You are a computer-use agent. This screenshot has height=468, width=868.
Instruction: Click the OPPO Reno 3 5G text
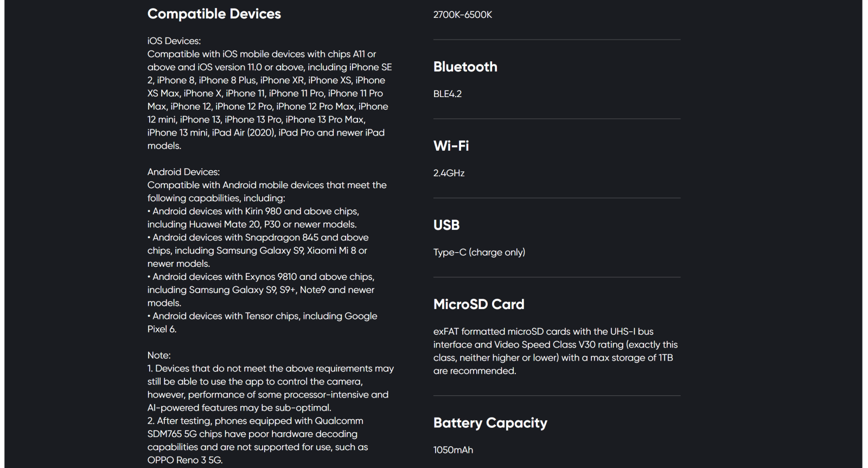[x=185, y=460]
